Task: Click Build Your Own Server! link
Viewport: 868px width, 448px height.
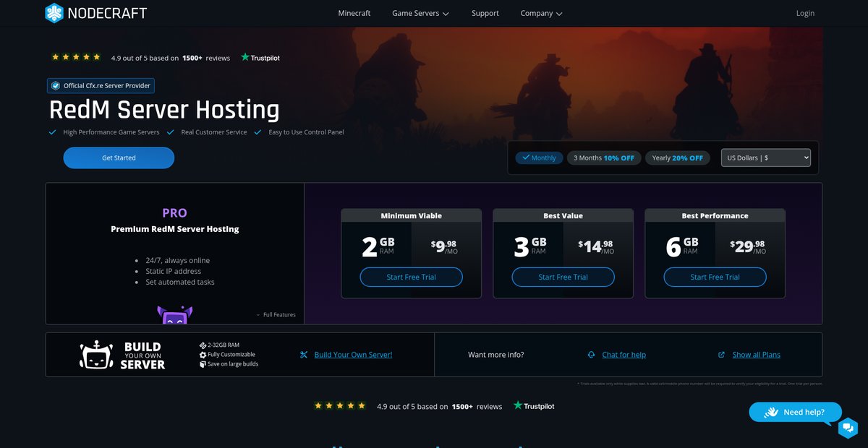Action: pos(353,355)
